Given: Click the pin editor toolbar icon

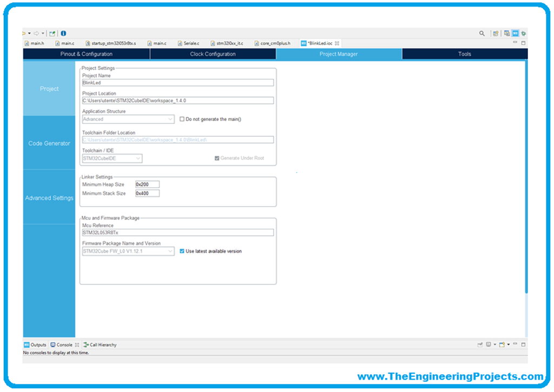Looking at the screenshot, I should (x=52, y=33).
